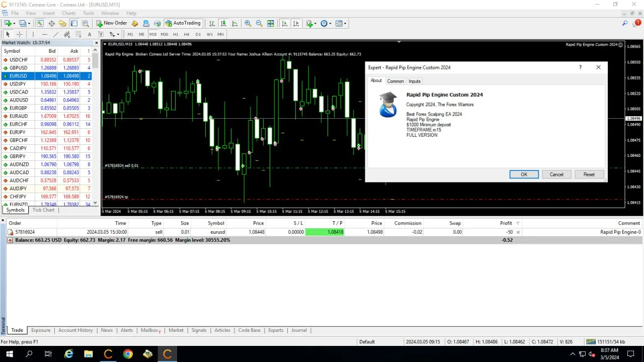Open Templates dropdown
Viewport: 644px width, 362px height.
coord(341,23)
